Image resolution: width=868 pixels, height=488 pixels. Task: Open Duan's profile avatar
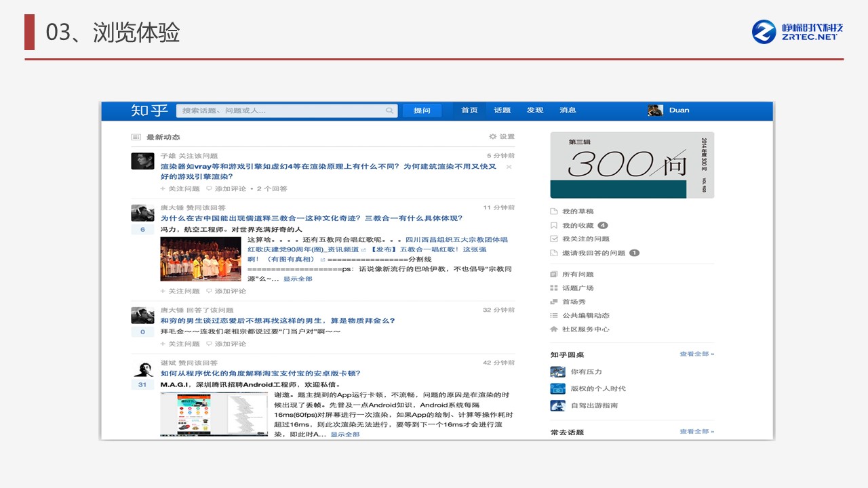point(655,110)
